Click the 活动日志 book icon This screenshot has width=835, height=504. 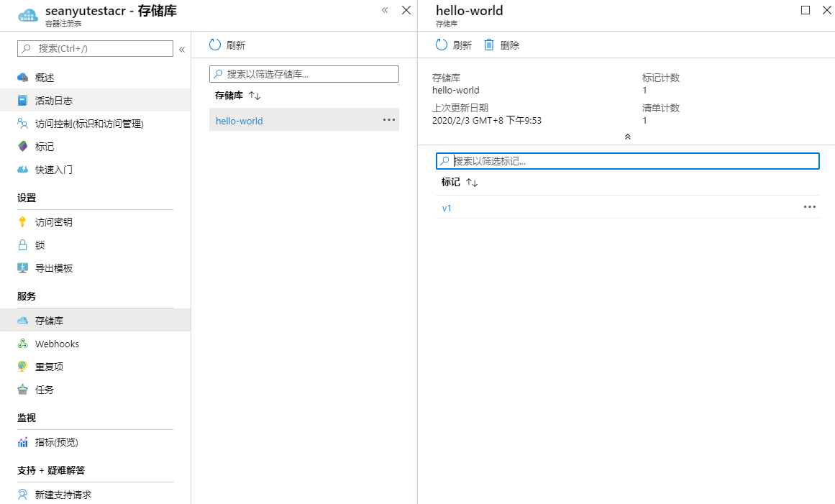22,101
